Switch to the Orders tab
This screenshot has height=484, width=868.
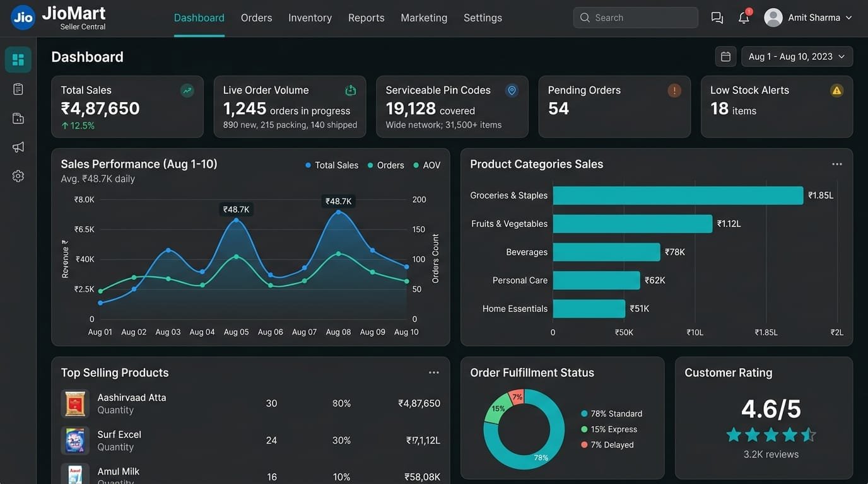pos(257,18)
